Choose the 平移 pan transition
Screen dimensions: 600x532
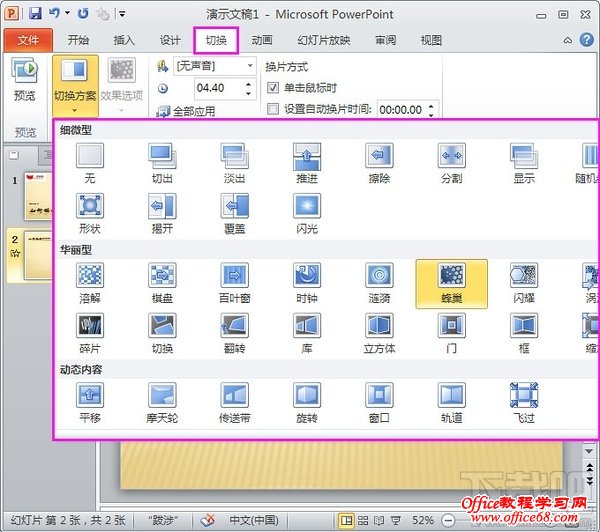(90, 403)
